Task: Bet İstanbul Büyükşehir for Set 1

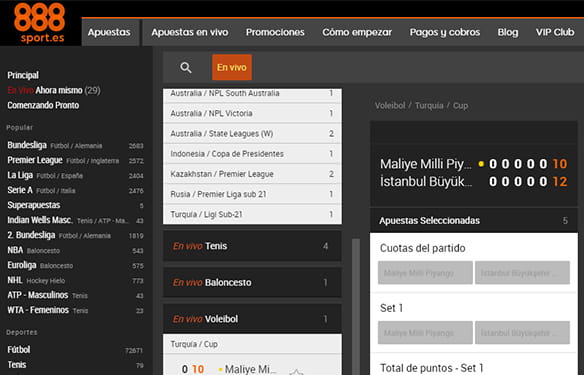Action: point(522,333)
